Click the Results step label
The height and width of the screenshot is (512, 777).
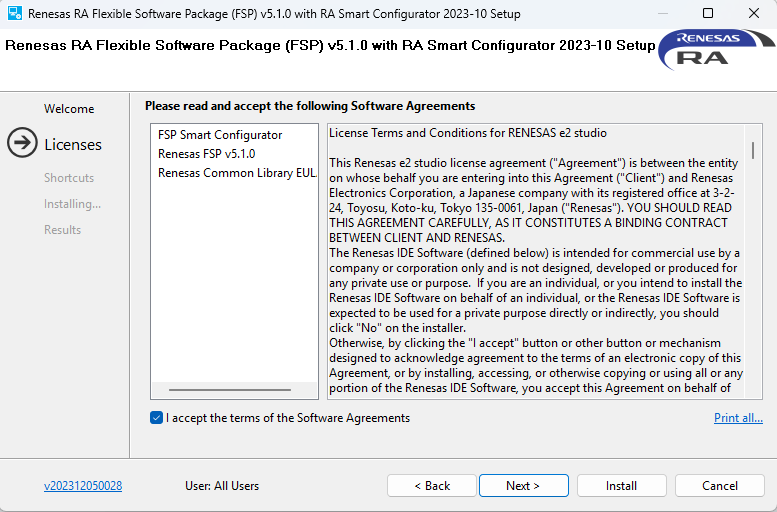pos(62,230)
